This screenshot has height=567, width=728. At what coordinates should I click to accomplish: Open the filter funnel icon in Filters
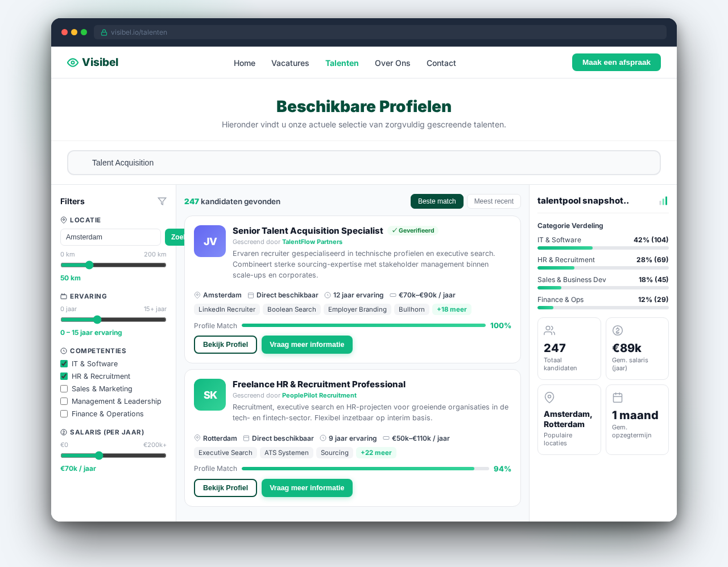[x=162, y=201]
